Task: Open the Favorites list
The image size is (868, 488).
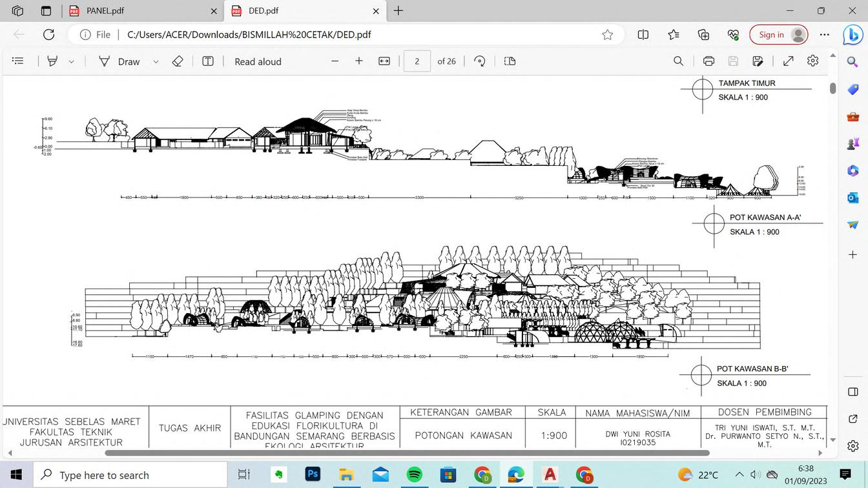Action: (674, 35)
